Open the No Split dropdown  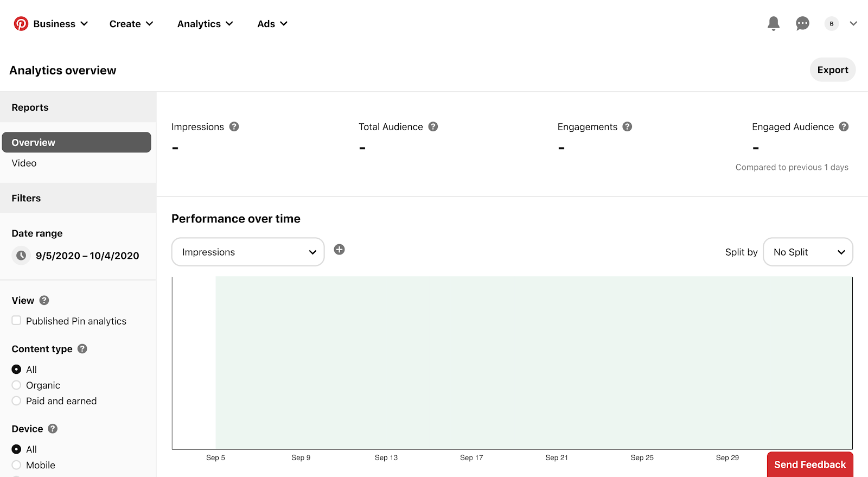(x=808, y=252)
